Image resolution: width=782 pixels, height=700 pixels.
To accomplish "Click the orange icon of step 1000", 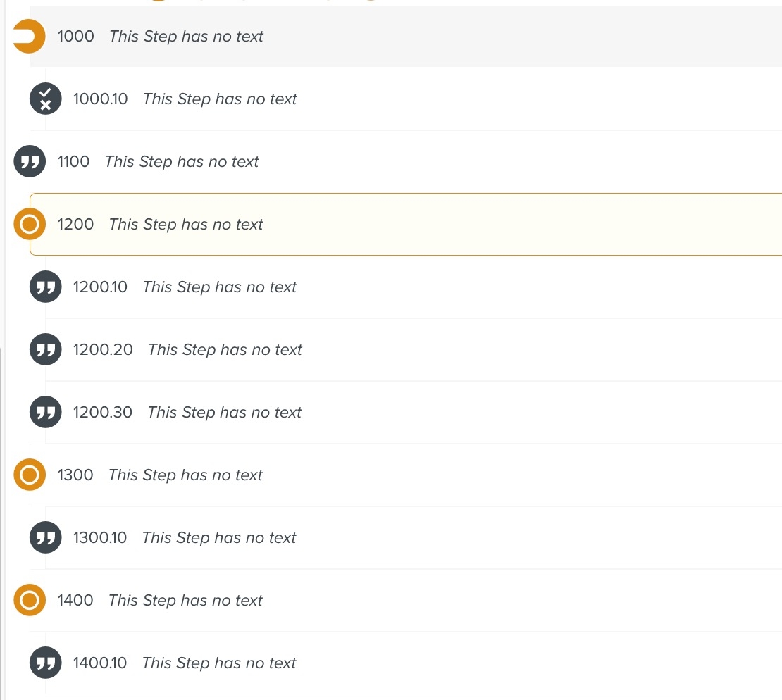I will pos(30,37).
